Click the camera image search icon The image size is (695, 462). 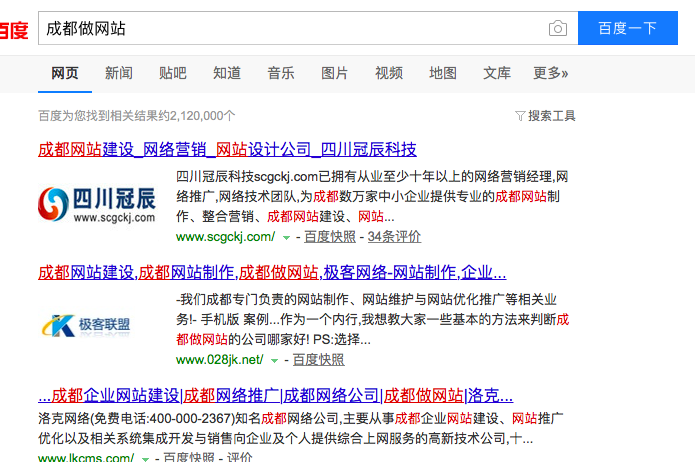pos(558,28)
